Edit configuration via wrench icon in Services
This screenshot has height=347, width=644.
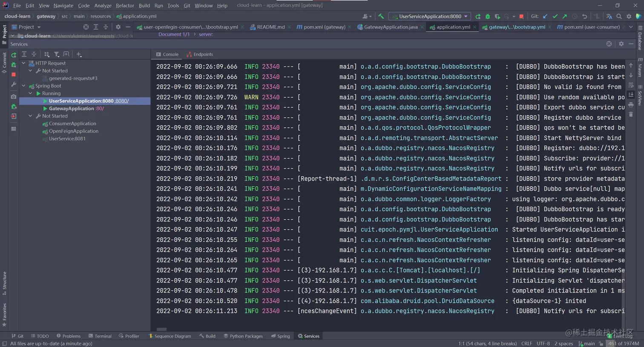pyautogui.click(x=14, y=85)
